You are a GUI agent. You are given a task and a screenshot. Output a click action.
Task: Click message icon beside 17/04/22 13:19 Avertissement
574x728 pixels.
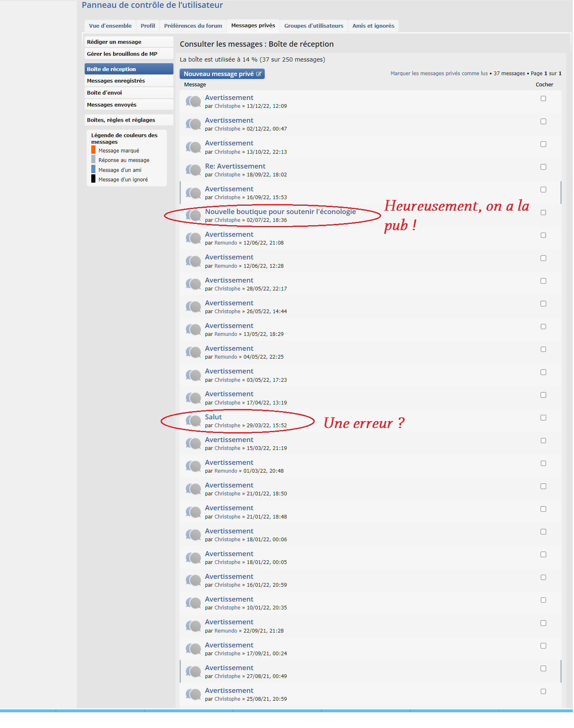(193, 397)
